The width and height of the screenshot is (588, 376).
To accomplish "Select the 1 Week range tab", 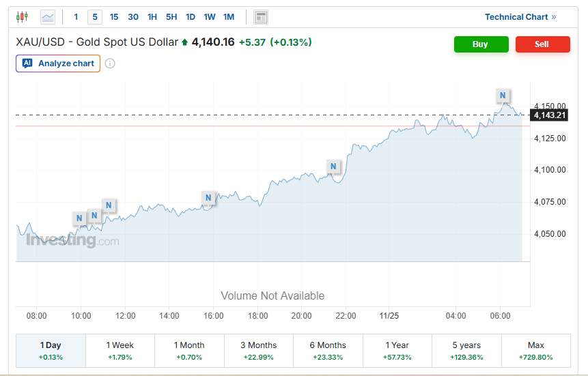I will click(120, 351).
